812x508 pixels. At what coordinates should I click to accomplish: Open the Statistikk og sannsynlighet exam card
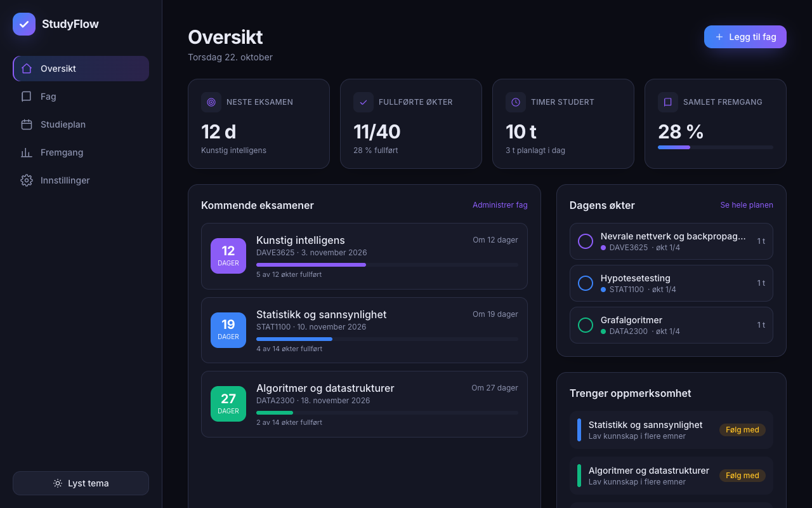pyautogui.click(x=364, y=330)
